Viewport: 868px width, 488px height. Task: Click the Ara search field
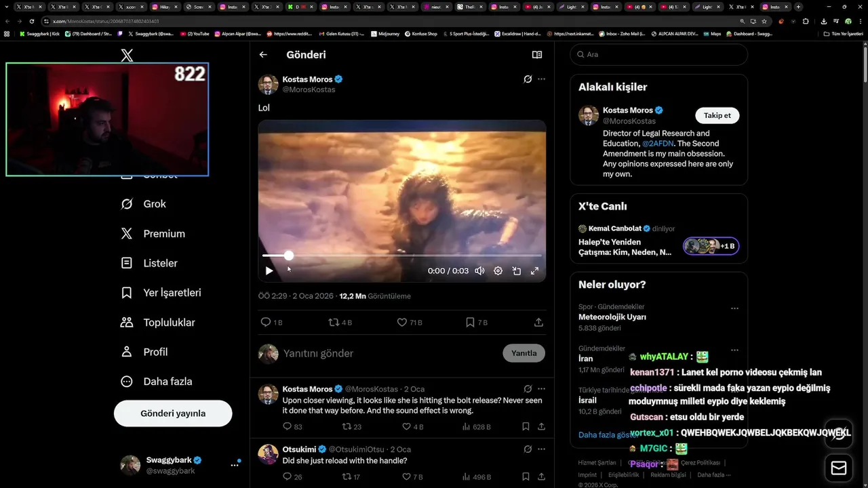658,55
